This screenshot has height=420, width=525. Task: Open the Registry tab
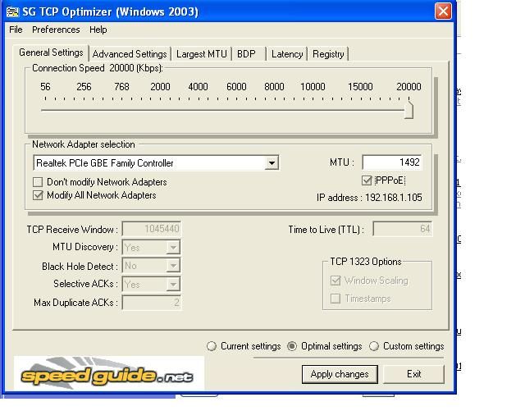[x=328, y=54]
